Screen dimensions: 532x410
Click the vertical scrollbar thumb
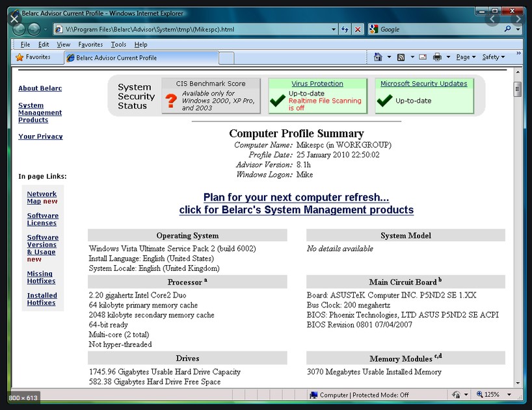pyautogui.click(x=518, y=90)
